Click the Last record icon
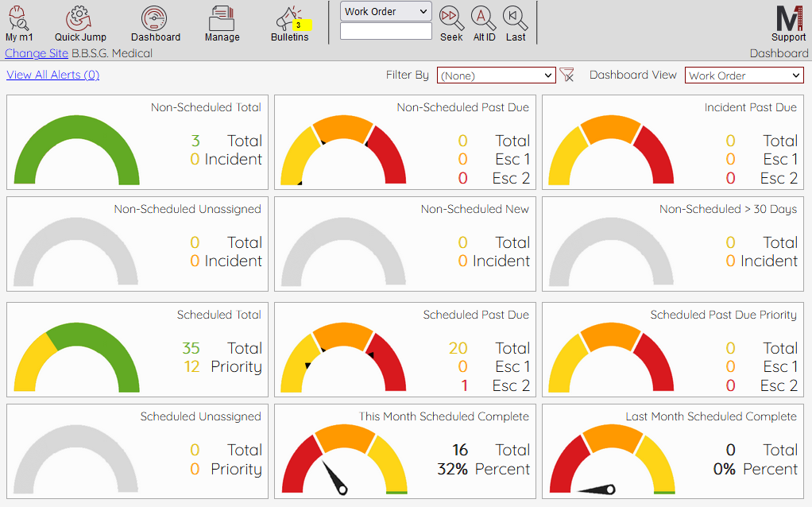812x507 pixels. tap(516, 17)
